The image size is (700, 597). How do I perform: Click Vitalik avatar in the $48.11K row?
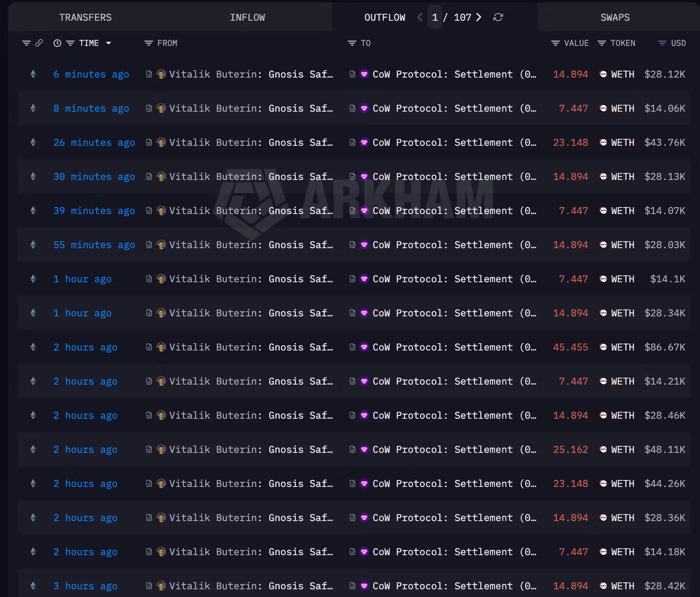point(161,449)
